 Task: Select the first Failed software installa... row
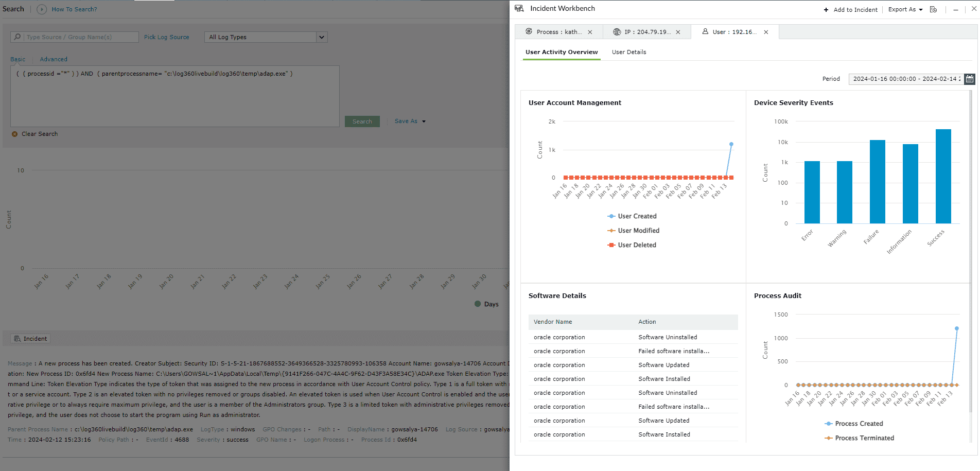pos(633,351)
